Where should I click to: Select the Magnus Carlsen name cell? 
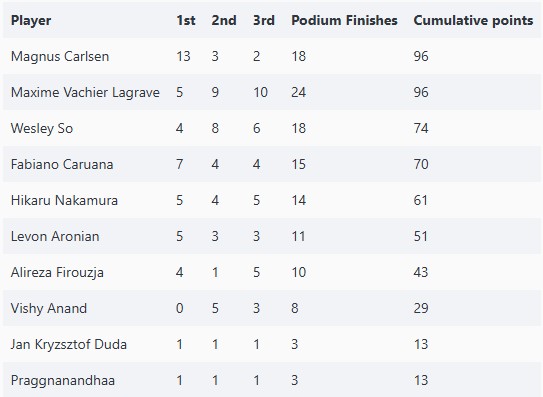pyautogui.click(x=60, y=56)
